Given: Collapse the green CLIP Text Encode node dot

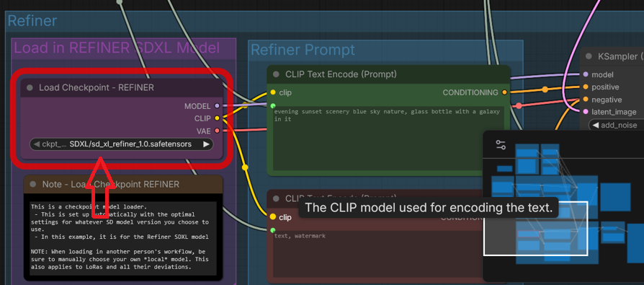Looking at the screenshot, I should coord(276,74).
